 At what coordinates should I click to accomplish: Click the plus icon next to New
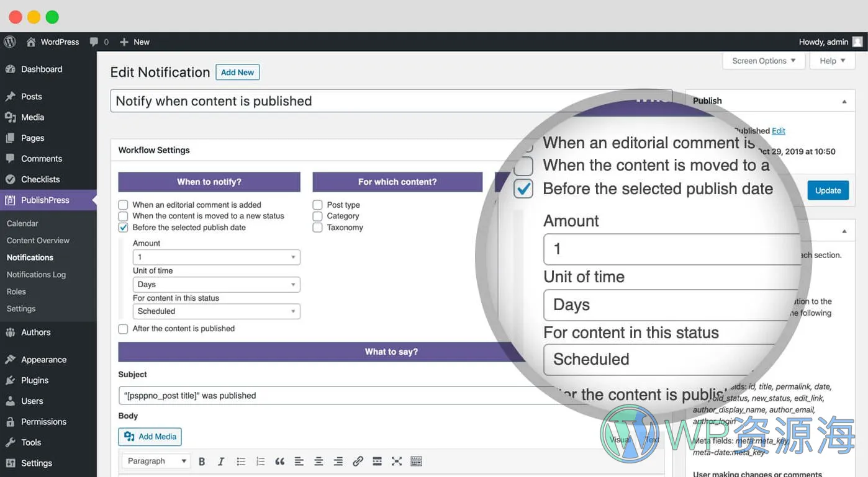pyautogui.click(x=124, y=42)
